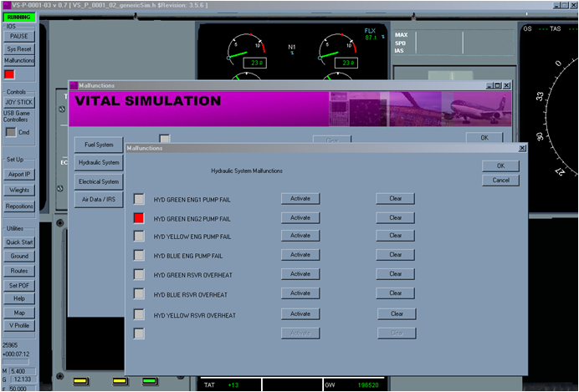The image size is (579, 392).
Task: Clear HYD YELLOW ENG PUMP FAIL
Action: [x=395, y=235]
